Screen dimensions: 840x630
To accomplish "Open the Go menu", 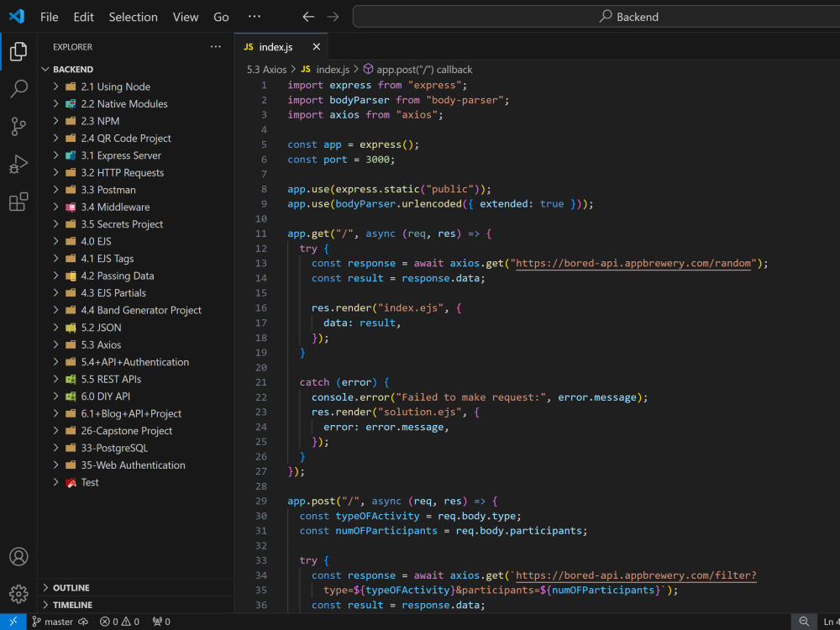I will [x=221, y=17].
